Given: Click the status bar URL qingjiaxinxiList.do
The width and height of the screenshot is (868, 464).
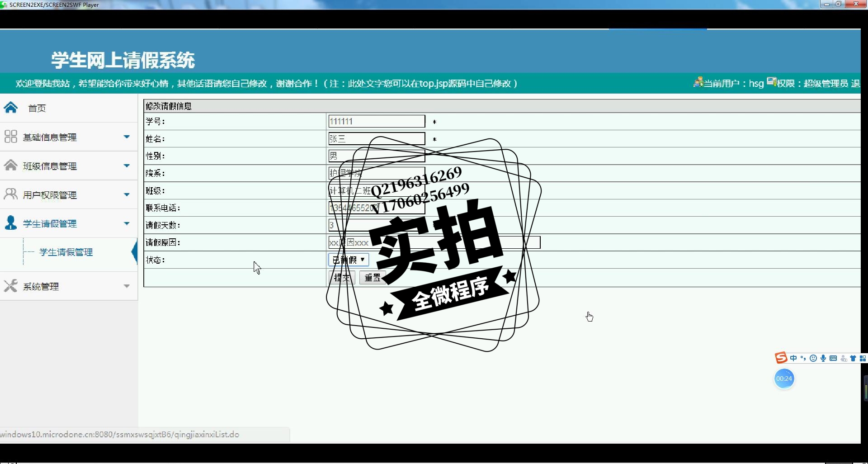Looking at the screenshot, I should [x=120, y=434].
